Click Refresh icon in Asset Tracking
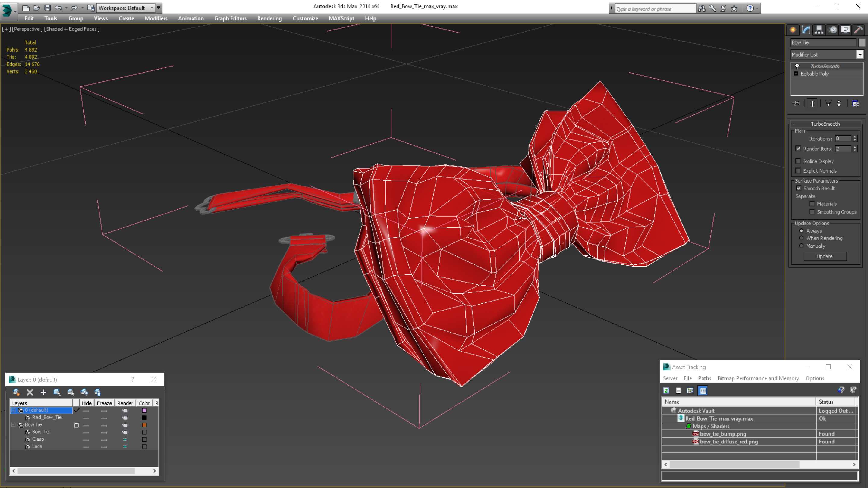Viewport: 868px width, 488px height. (x=666, y=391)
